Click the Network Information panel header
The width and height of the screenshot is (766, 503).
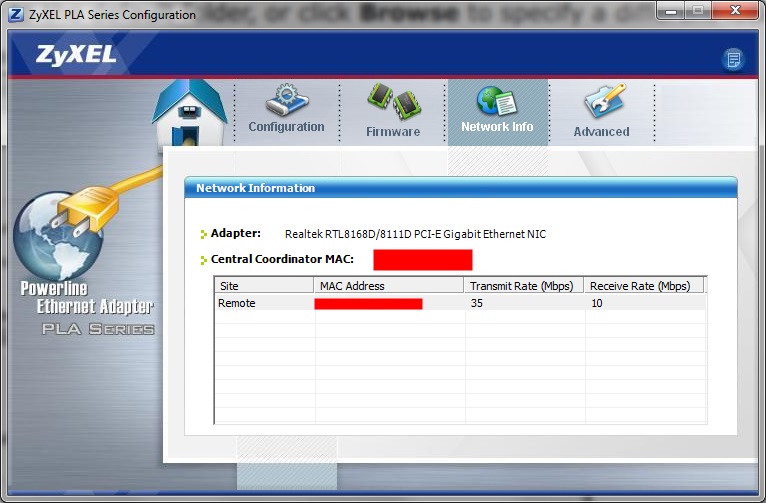point(461,188)
